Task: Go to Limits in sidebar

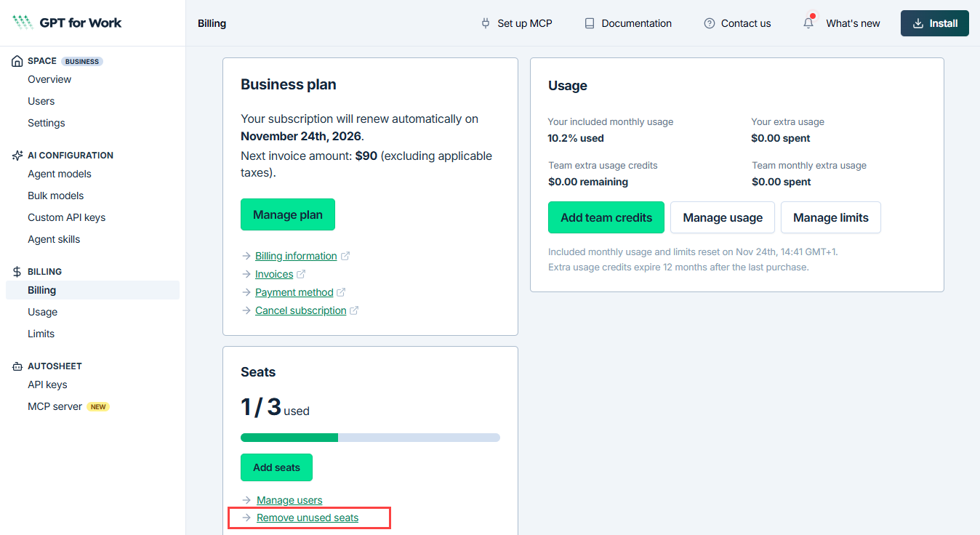Action: (x=41, y=334)
